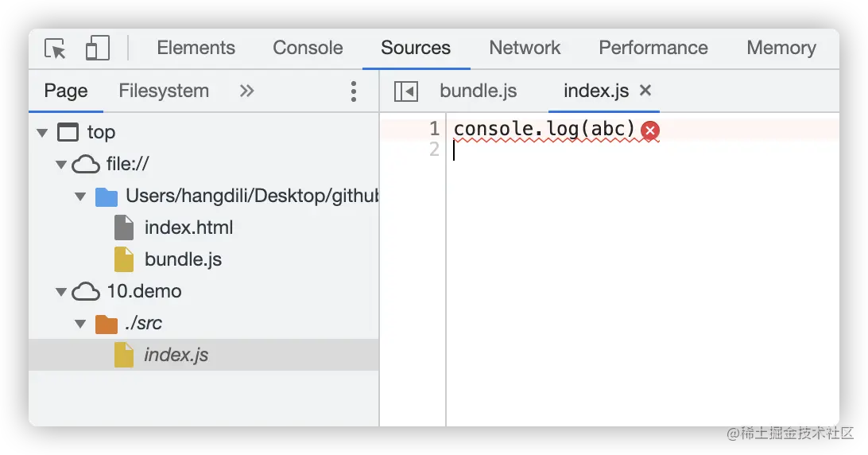Click the console.log(abc) code text

point(544,129)
